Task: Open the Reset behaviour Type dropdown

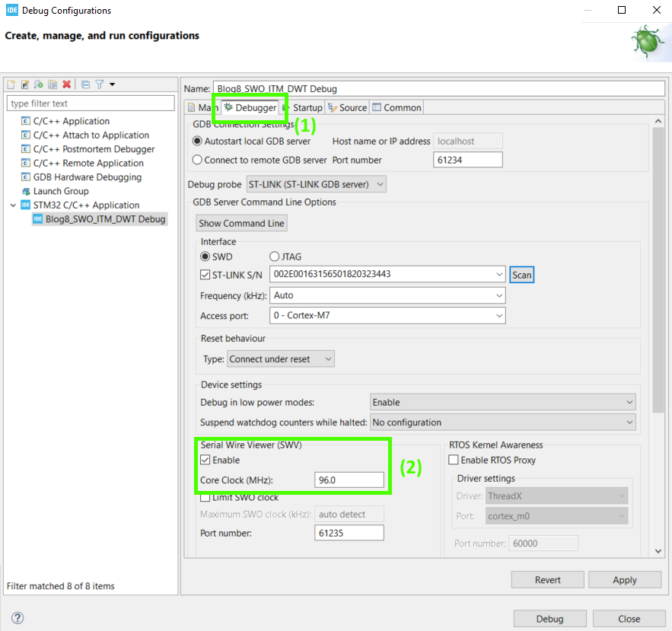Action: coord(280,359)
